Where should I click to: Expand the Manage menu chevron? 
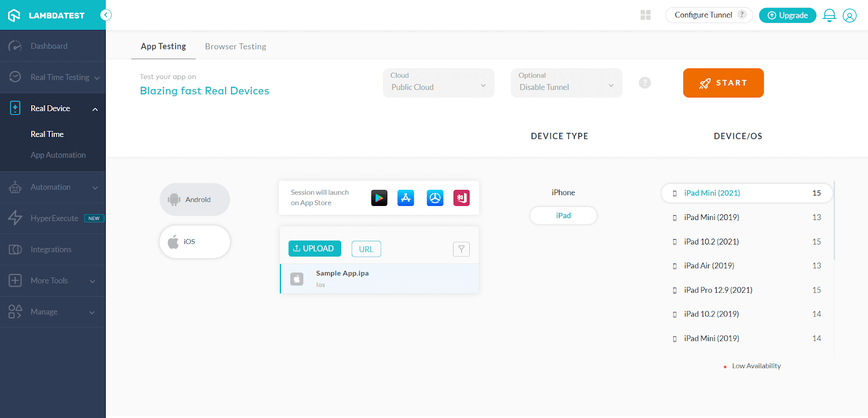92,312
